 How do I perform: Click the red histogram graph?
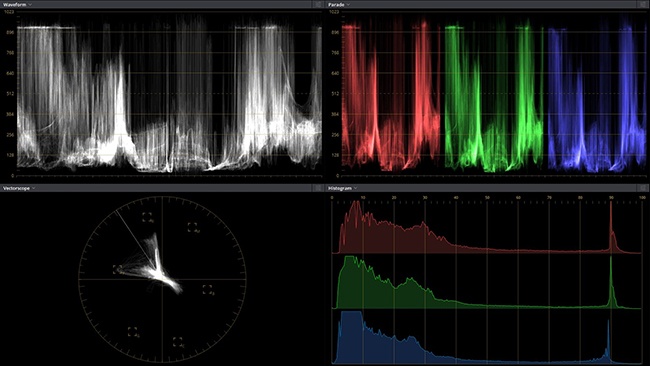(487, 227)
